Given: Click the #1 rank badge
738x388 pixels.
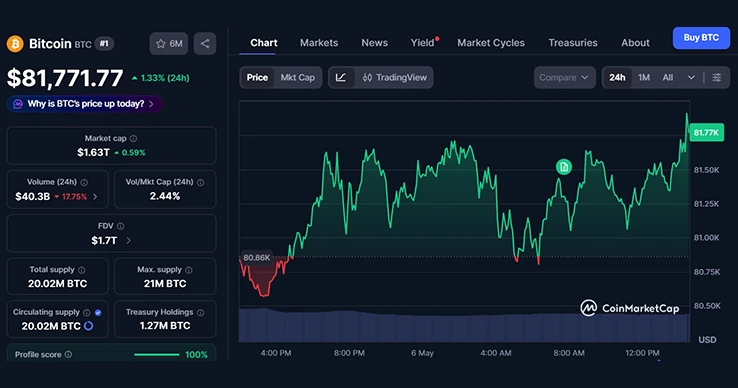Looking at the screenshot, I should pyautogui.click(x=104, y=44).
